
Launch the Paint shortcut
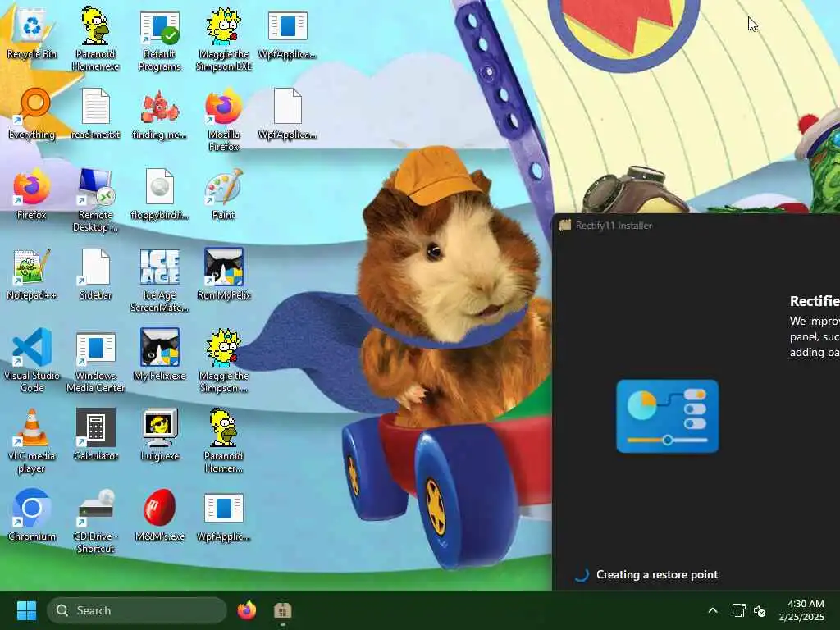[x=223, y=194]
